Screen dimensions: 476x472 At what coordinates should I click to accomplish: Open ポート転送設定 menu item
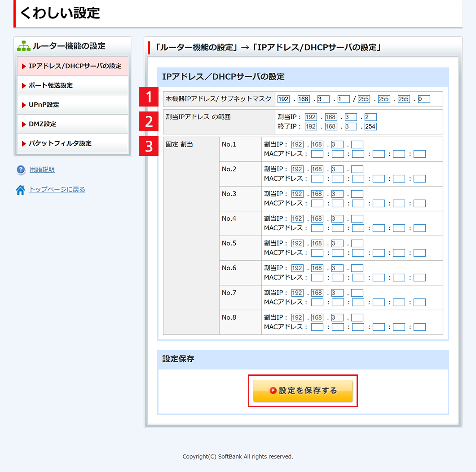73,85
